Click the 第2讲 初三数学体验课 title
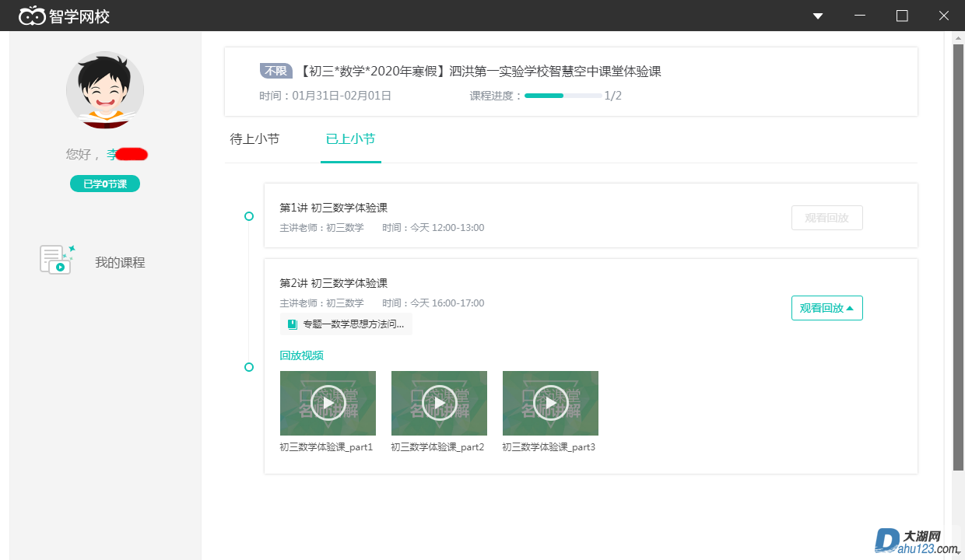Image resolution: width=965 pixels, height=560 pixels. [334, 283]
